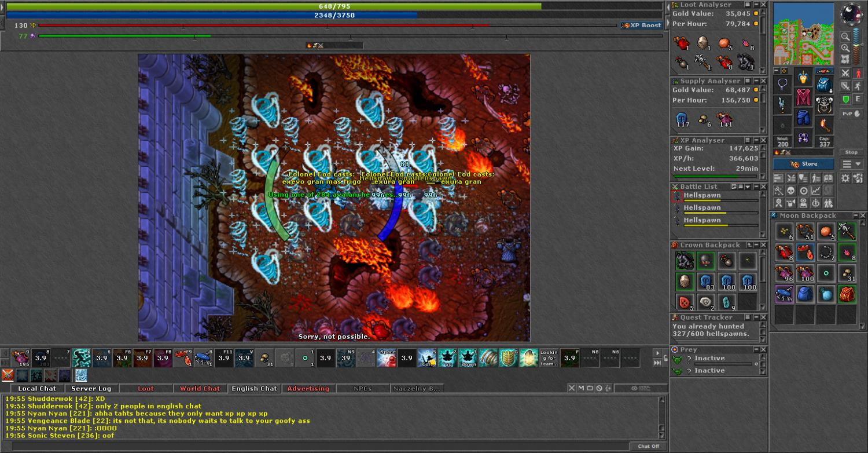Switch to the Local Chat tab
The width and height of the screenshot is (868, 453).
point(37,389)
